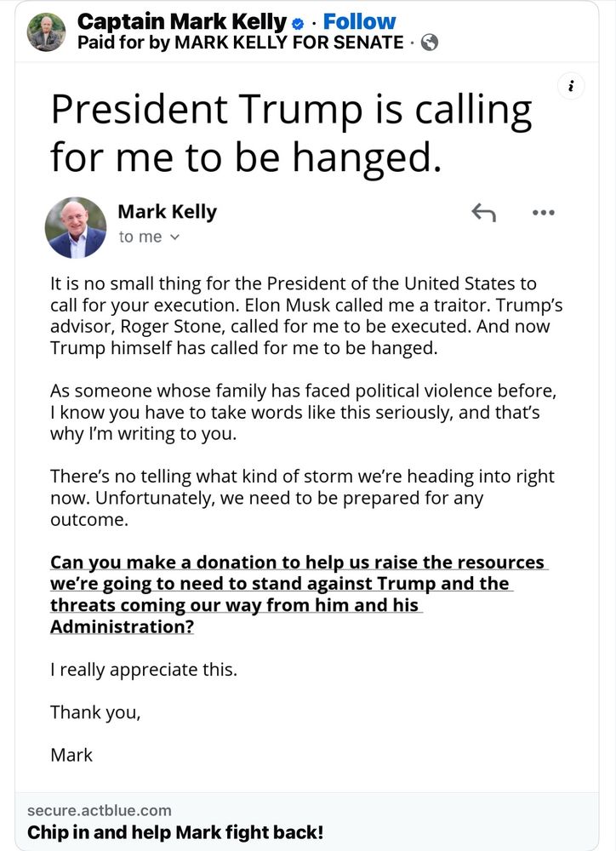This screenshot has height=851, width=616.
Task: Click the blue verified badge
Action: click(x=298, y=23)
